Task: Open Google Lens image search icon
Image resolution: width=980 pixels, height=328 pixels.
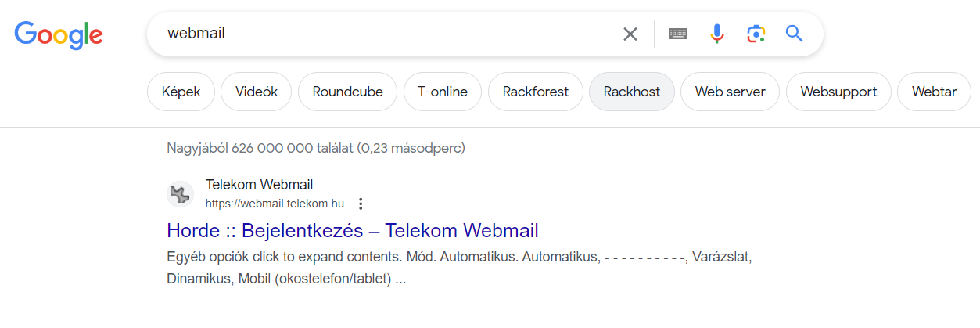Action: click(756, 34)
